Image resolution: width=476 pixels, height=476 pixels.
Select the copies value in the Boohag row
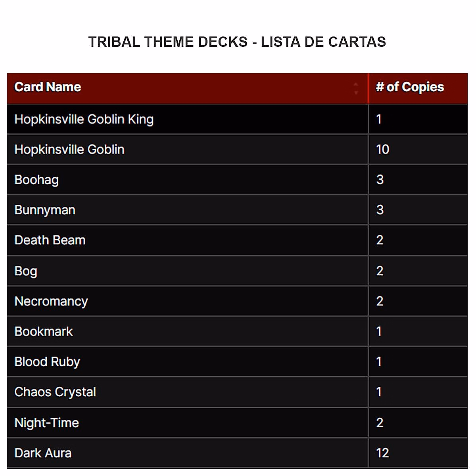click(380, 180)
